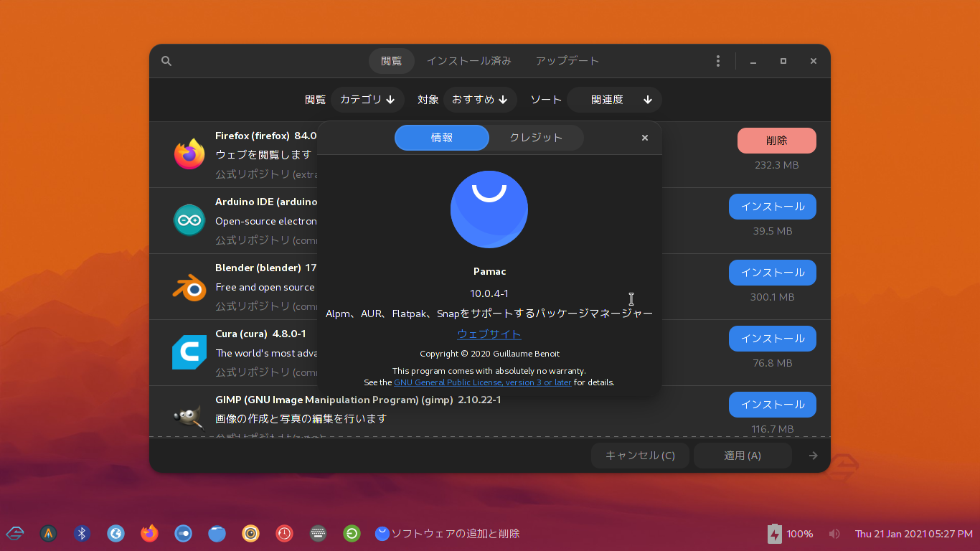Open the blue toggle settings taskbar icon

click(x=183, y=533)
